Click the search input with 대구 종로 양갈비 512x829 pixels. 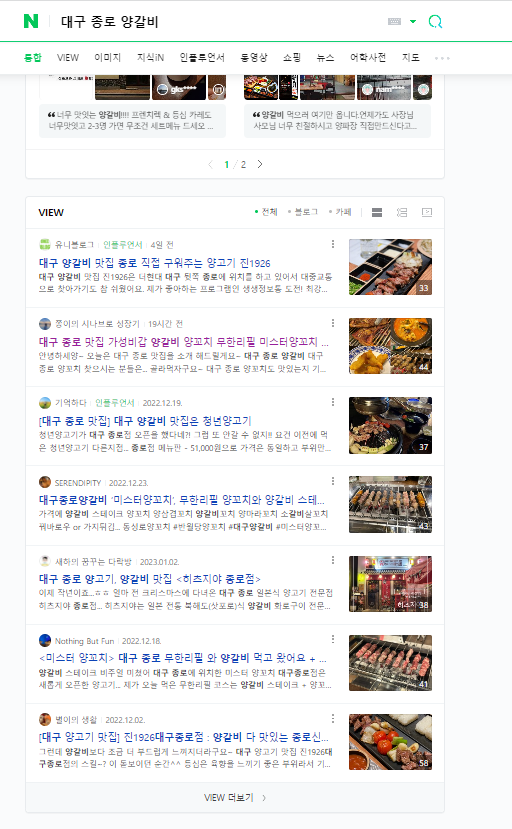[x=217, y=22]
